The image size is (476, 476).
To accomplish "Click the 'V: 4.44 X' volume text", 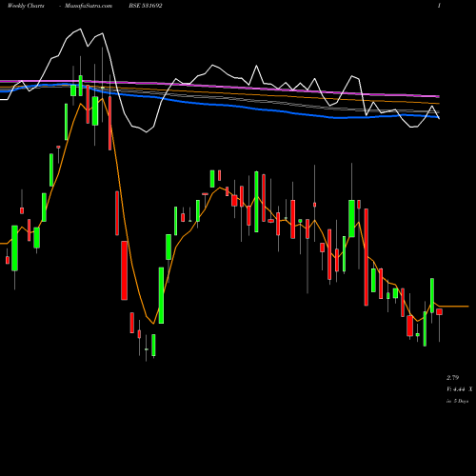I will click(460, 389).
